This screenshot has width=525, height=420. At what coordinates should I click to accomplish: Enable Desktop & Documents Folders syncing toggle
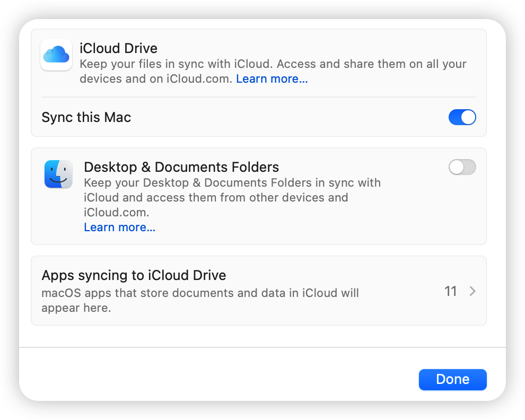[x=462, y=168]
